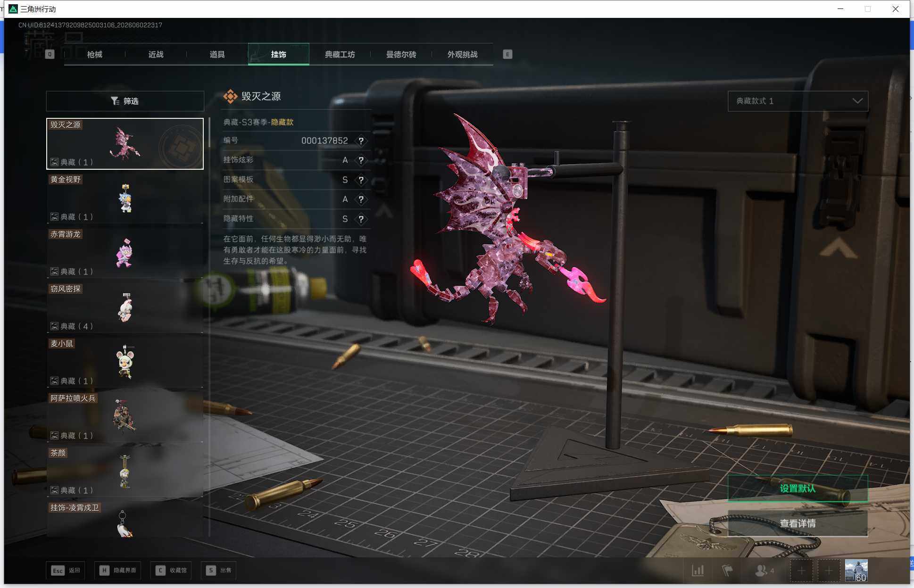Click help icon next to 隐藏特性

click(x=361, y=219)
